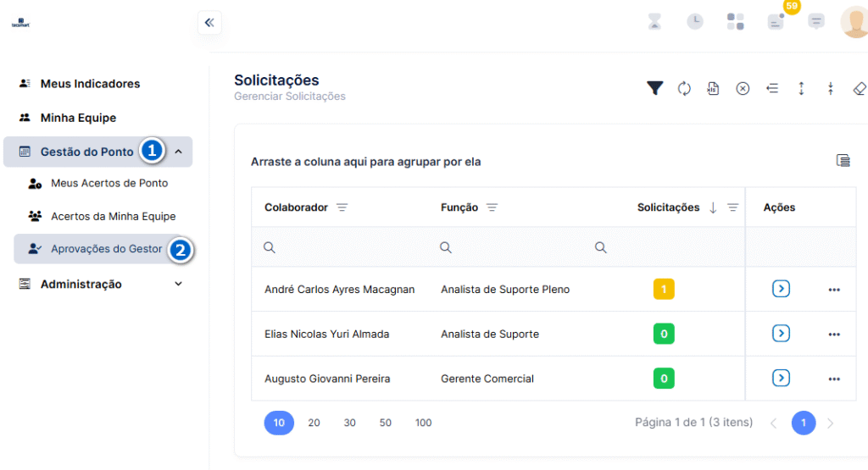Collapse the Gestão do Ponto menu

[x=178, y=152]
